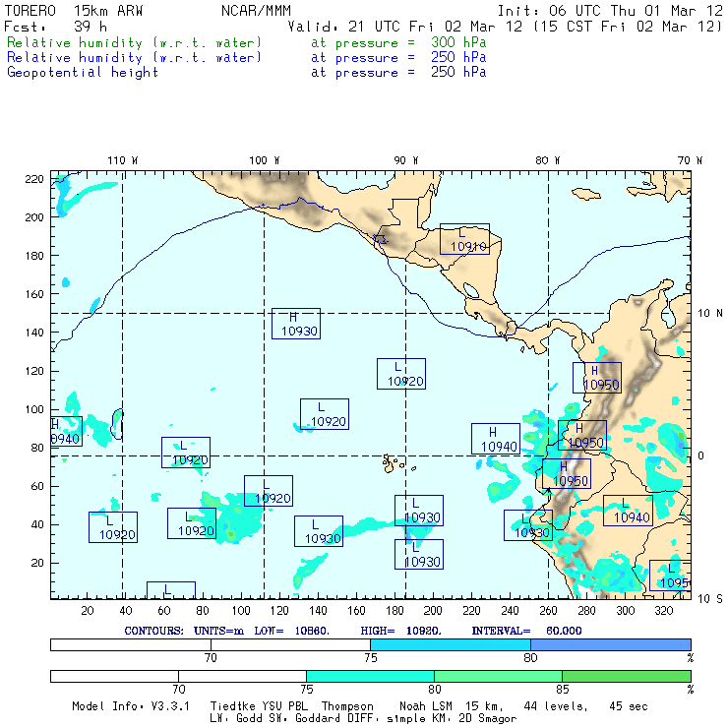Select the light green 80–85% lower colorbar swatch
The width and height of the screenshot is (728, 728).
[498, 676]
